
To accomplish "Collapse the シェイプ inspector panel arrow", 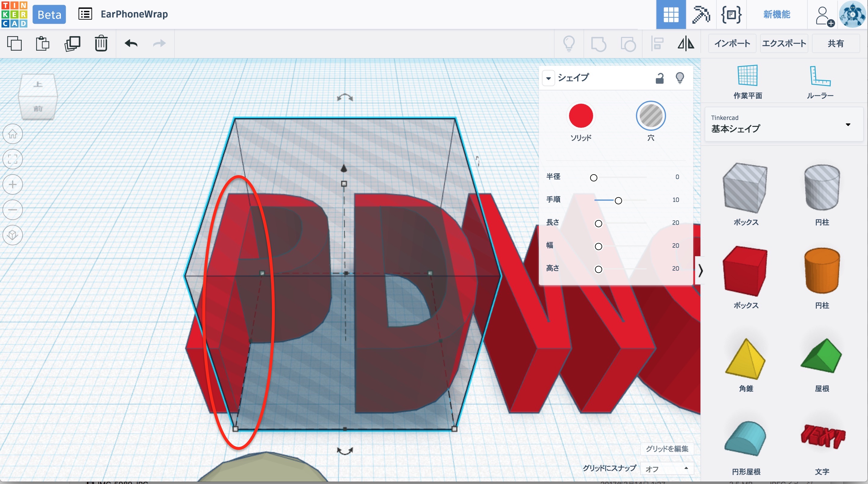I will point(549,78).
